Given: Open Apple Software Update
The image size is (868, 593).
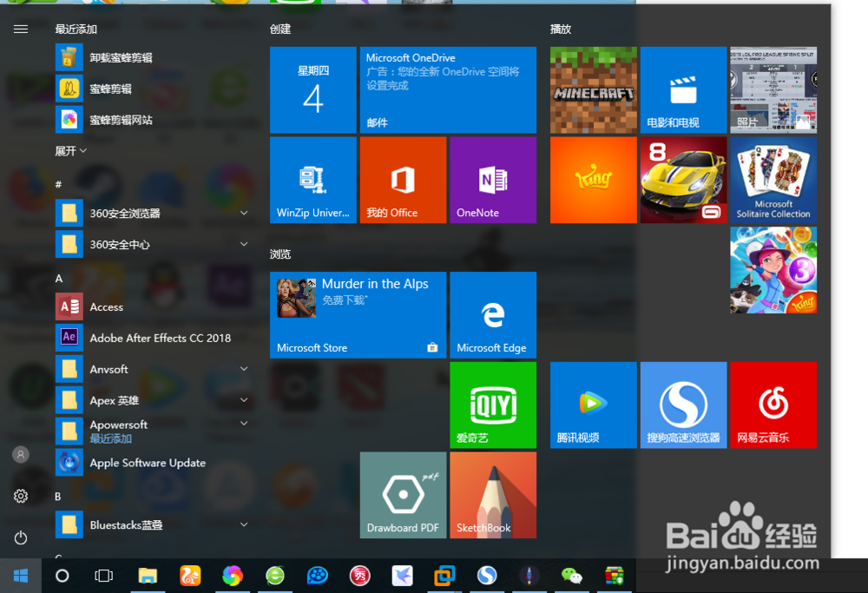Looking at the screenshot, I should pos(152,463).
